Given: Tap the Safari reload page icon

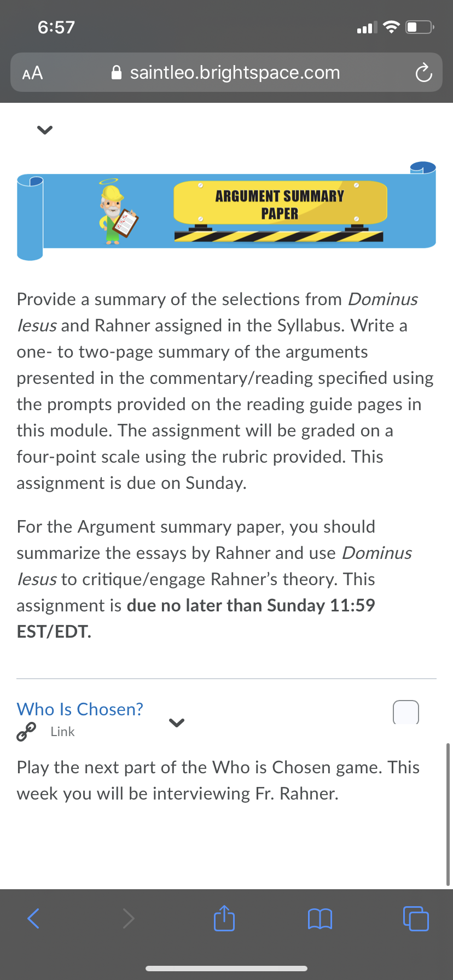Looking at the screenshot, I should pos(423,73).
